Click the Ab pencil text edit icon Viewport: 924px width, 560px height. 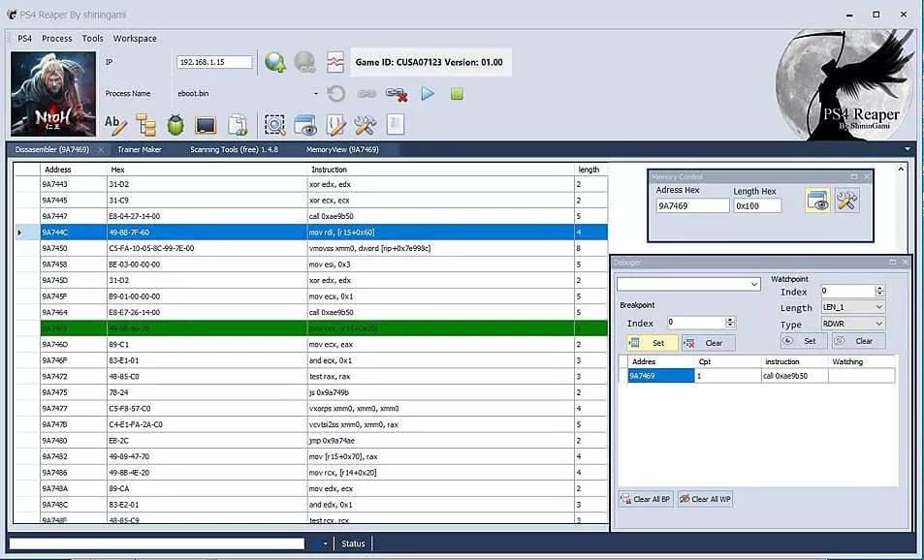(115, 124)
